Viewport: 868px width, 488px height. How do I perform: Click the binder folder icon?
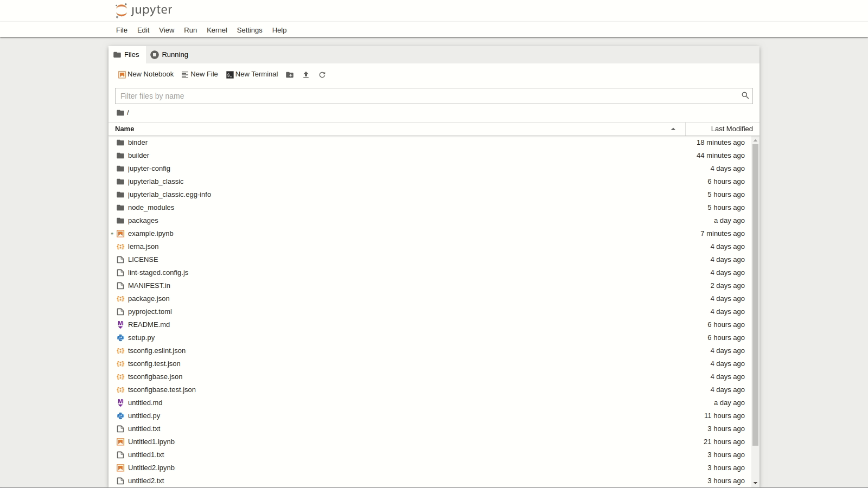[120, 143]
